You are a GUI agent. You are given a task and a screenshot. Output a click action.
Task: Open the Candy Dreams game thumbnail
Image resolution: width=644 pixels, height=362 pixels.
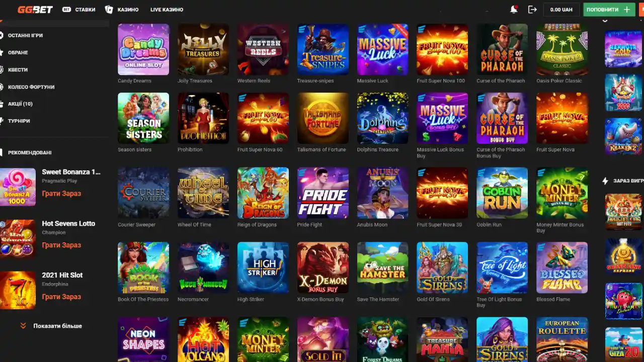tap(143, 49)
